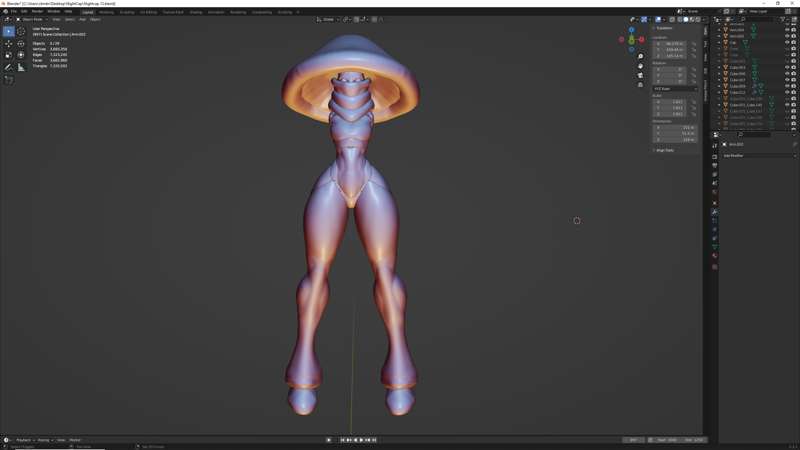Screen dimensions: 800x450
Task: Toggle snapping magnet in header
Action: [x=356, y=19]
